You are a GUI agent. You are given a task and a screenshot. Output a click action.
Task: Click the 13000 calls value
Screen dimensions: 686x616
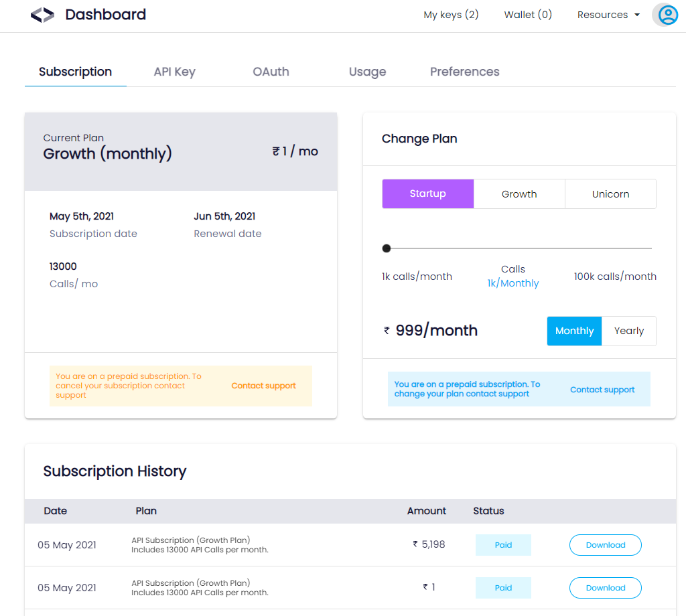pyautogui.click(x=63, y=266)
